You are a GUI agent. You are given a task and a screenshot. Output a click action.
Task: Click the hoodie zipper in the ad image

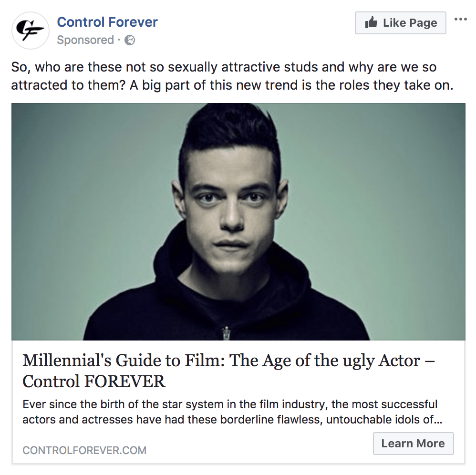pos(226,332)
